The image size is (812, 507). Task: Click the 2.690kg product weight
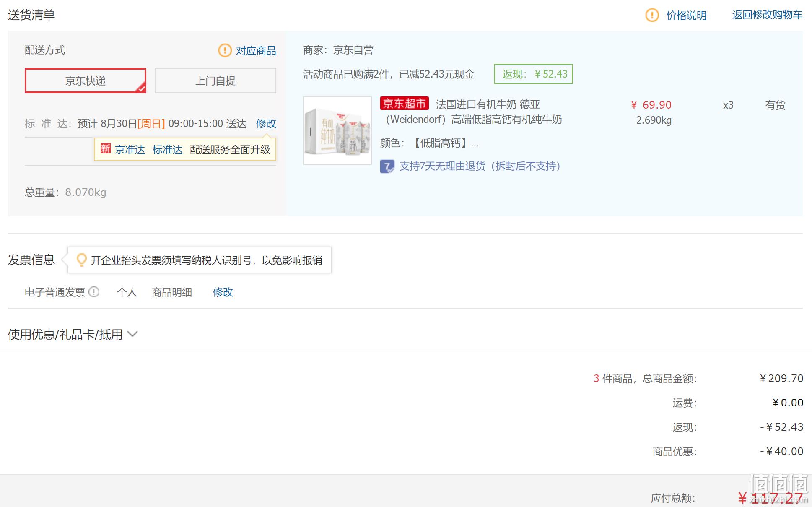tap(654, 120)
